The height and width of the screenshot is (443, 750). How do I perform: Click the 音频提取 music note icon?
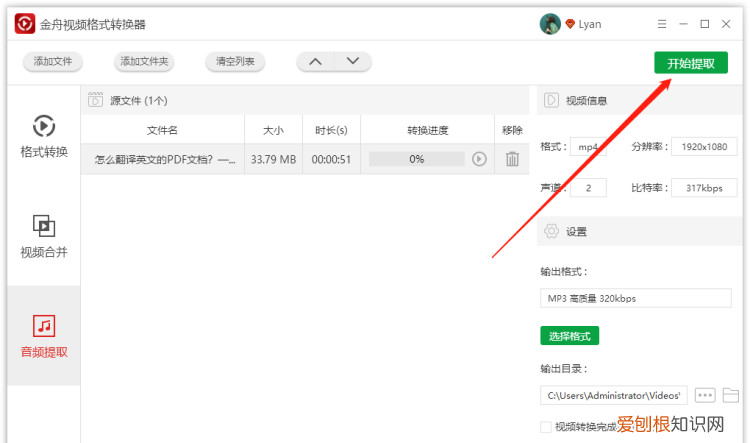pos(44,326)
